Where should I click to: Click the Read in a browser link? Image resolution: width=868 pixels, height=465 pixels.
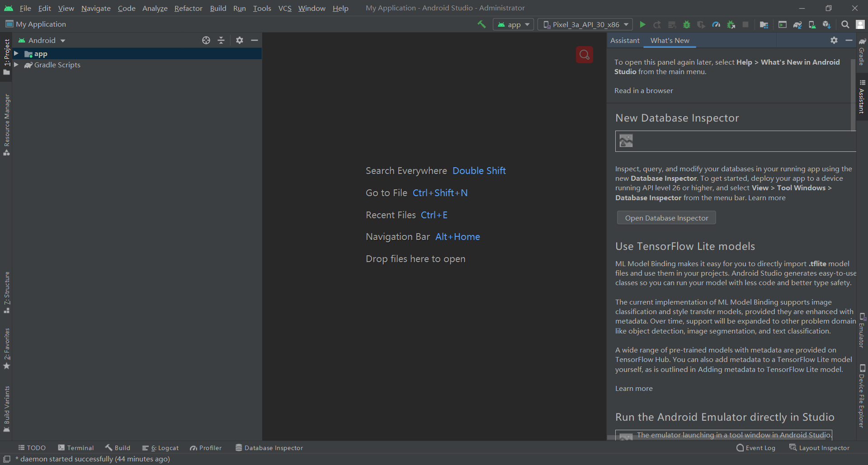pos(643,90)
